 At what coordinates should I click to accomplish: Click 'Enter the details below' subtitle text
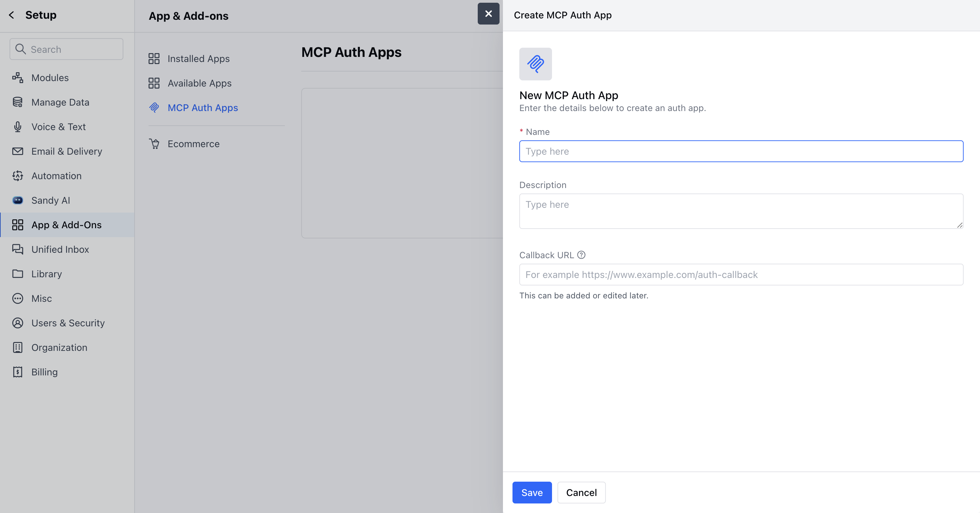pos(613,108)
